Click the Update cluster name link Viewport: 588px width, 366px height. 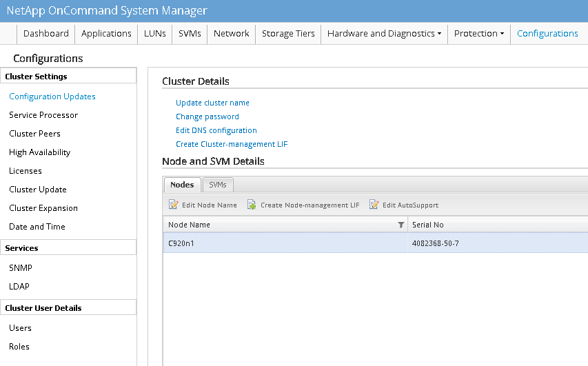pos(212,103)
